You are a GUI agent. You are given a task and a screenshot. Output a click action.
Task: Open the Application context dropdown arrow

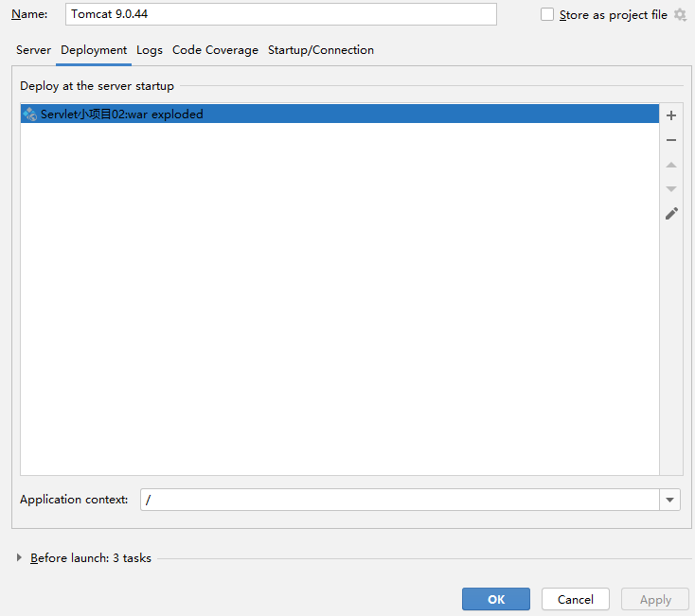click(669, 500)
